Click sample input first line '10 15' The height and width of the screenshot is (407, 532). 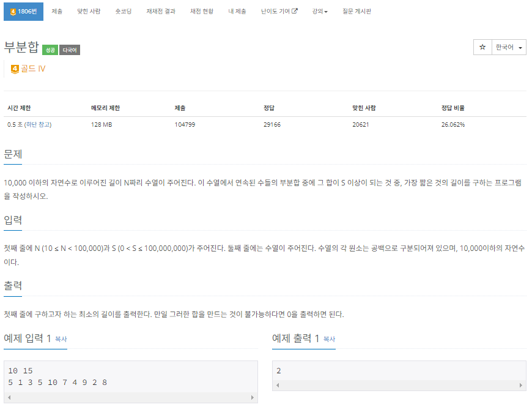[x=20, y=371]
